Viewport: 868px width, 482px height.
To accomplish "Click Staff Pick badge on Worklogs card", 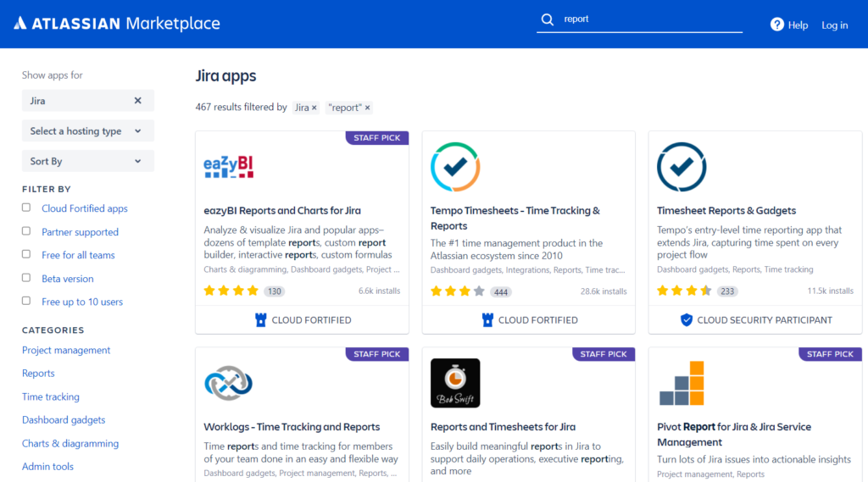I will pos(377,354).
